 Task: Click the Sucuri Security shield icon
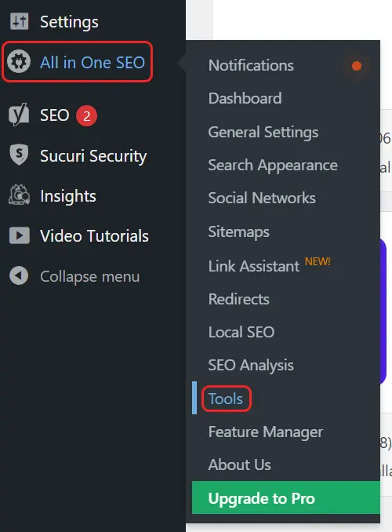click(19, 155)
